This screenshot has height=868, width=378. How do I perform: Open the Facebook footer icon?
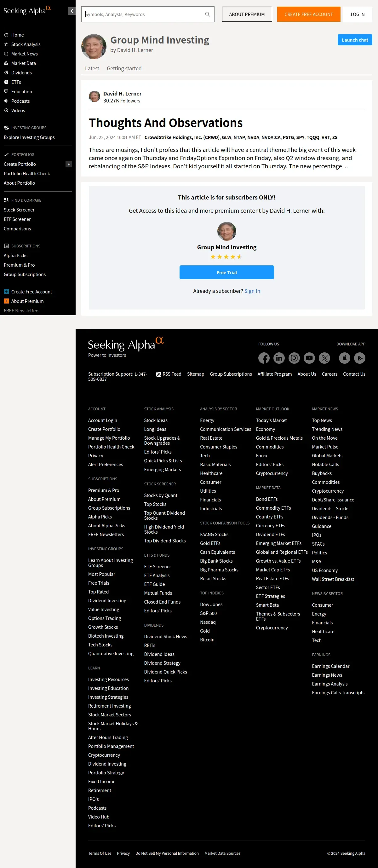[264, 358]
